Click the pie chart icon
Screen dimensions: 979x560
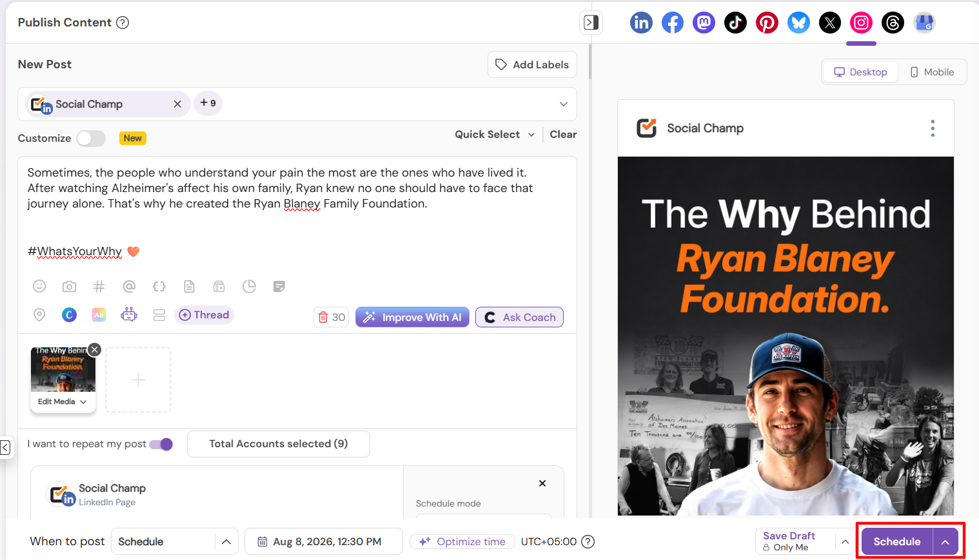[x=249, y=286]
